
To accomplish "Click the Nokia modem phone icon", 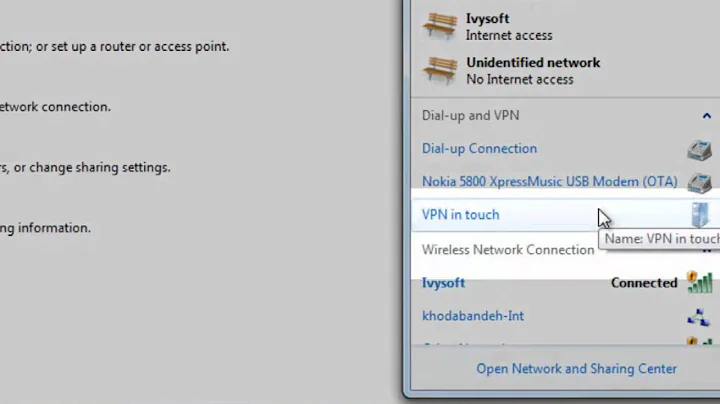I will 699,183.
